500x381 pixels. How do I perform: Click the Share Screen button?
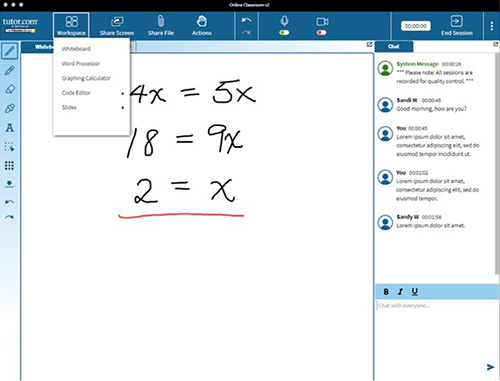[x=117, y=26]
